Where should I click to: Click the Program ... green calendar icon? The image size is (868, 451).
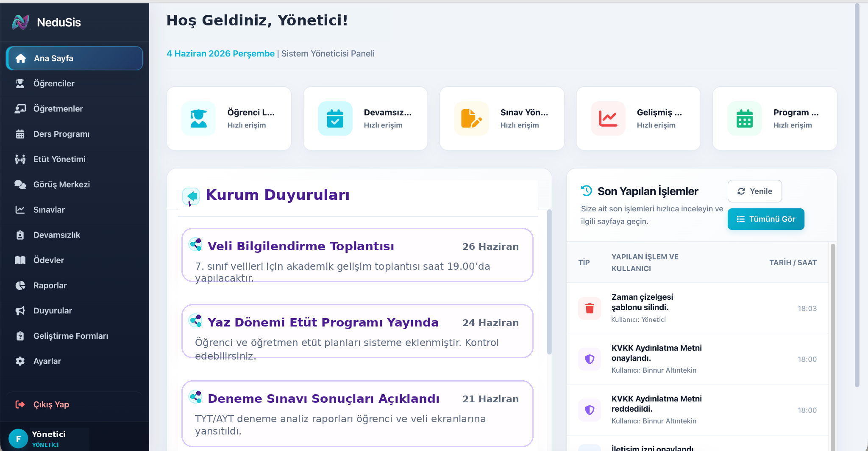[744, 119]
